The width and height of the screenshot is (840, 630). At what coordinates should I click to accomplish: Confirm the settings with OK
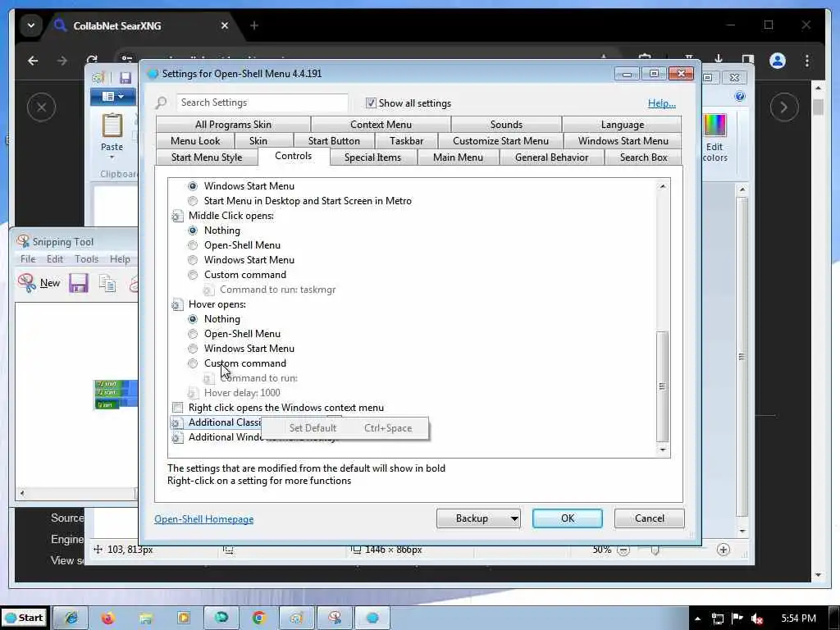tap(568, 518)
